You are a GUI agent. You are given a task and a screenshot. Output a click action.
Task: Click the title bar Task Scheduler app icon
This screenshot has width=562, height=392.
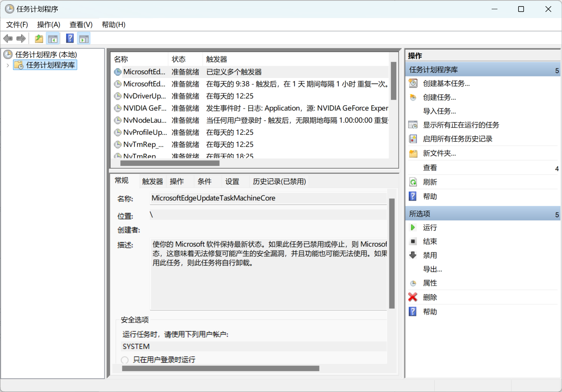click(9, 9)
